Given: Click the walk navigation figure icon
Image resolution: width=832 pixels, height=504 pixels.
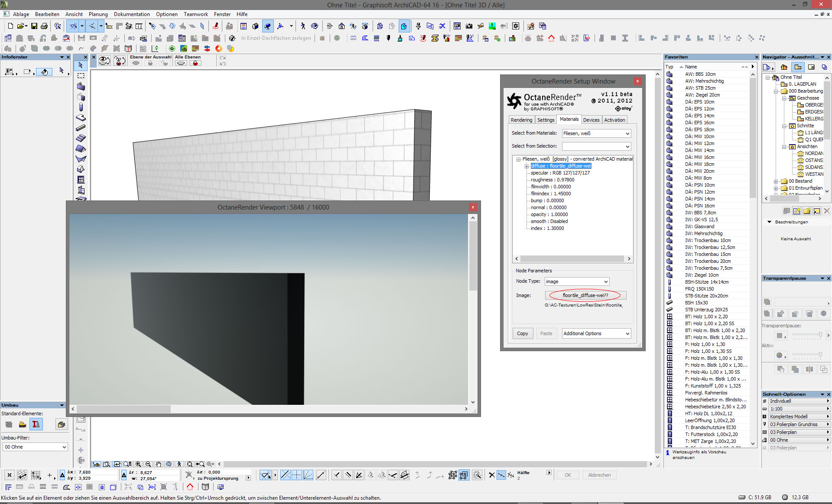Looking at the screenshot, I should click(x=303, y=26).
